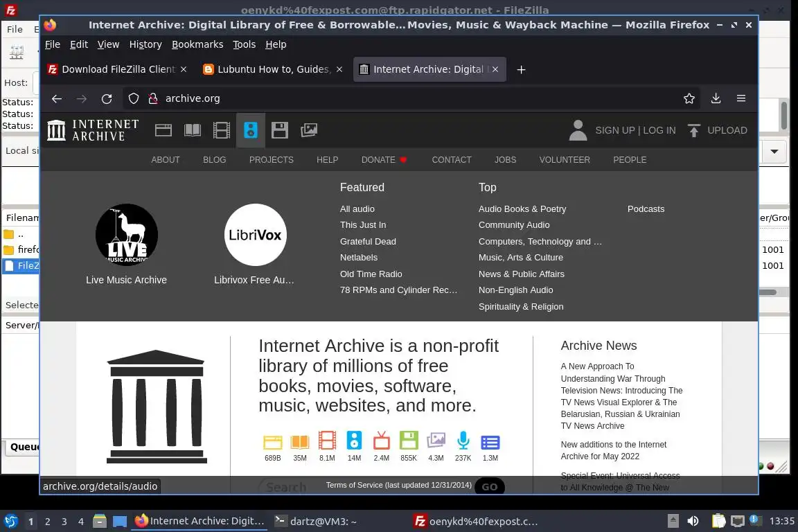Open the DONATE link
This screenshot has height=532, width=798.
click(384, 160)
